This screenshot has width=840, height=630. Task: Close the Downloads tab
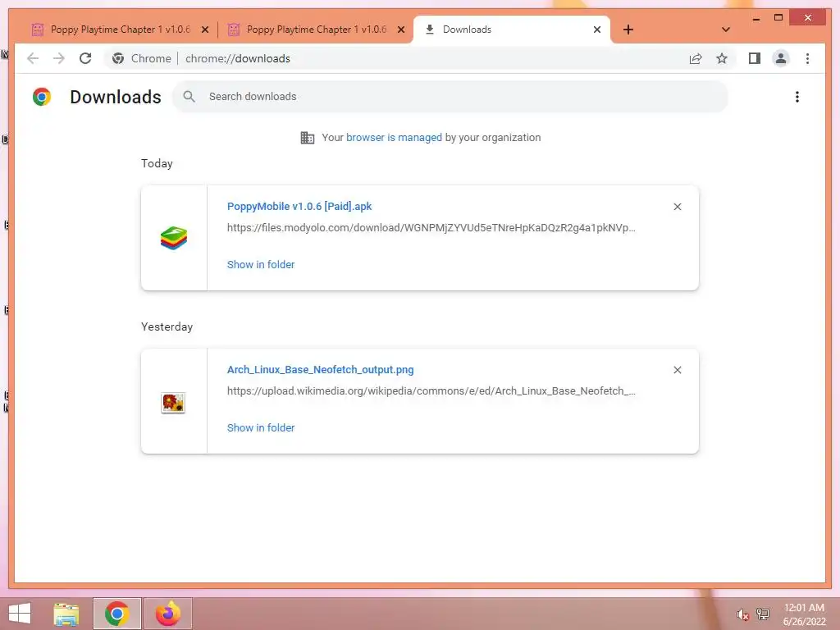click(x=597, y=30)
